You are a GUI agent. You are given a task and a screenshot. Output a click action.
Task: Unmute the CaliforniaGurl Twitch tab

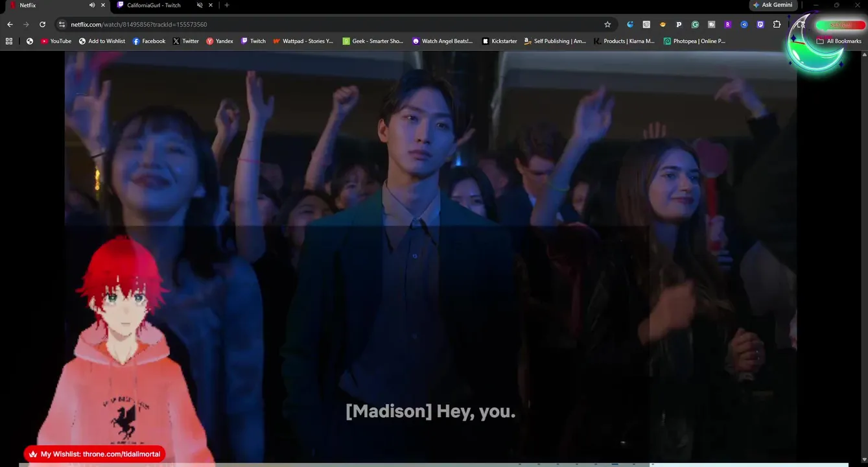199,5
